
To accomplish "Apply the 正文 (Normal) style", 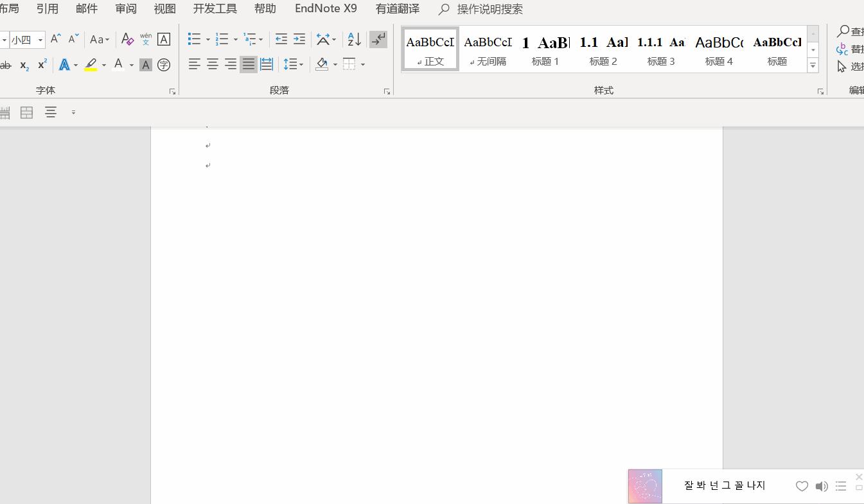I will (x=430, y=49).
